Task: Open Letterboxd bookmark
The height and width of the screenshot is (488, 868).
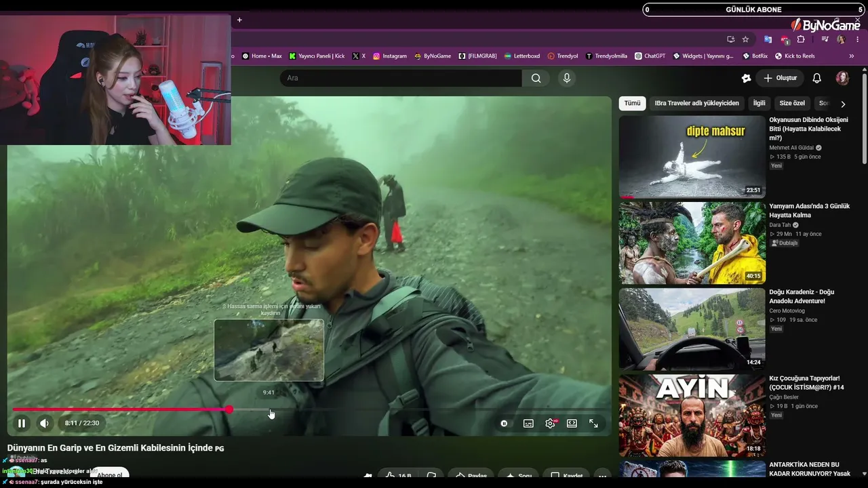Action: click(522, 56)
